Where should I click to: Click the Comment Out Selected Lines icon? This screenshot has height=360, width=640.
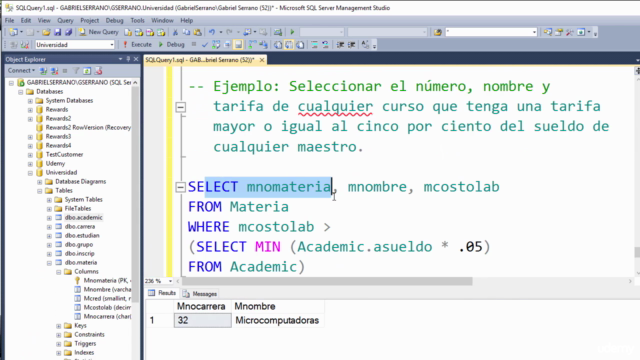314,44
